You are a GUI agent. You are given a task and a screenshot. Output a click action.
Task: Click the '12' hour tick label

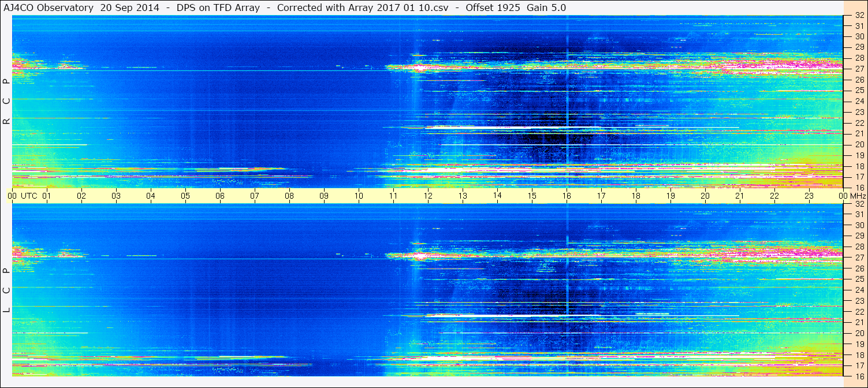click(x=428, y=196)
